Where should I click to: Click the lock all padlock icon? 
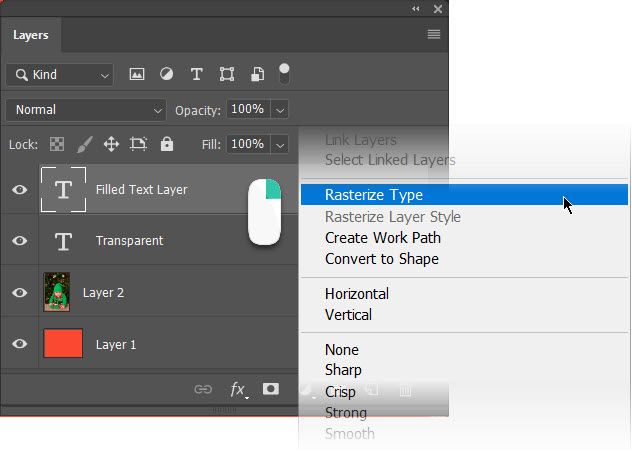pos(166,144)
